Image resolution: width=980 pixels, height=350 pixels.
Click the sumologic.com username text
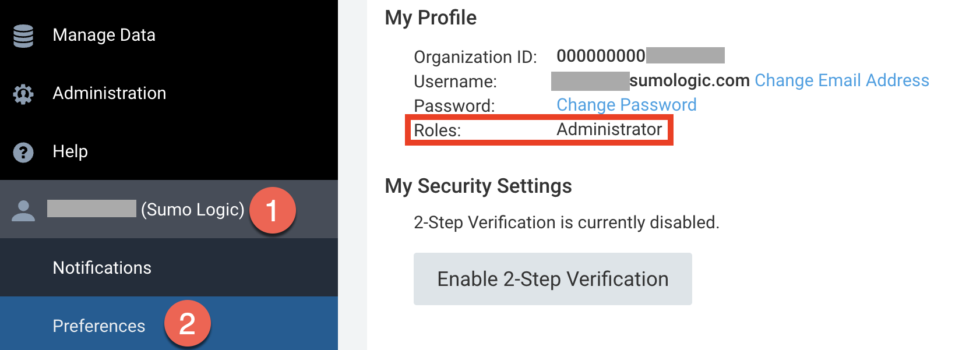(689, 80)
